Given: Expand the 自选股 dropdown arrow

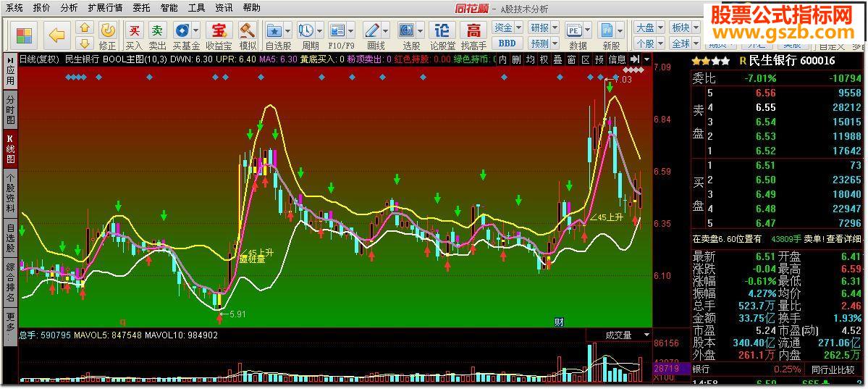Looking at the screenshot, I should pos(288,30).
